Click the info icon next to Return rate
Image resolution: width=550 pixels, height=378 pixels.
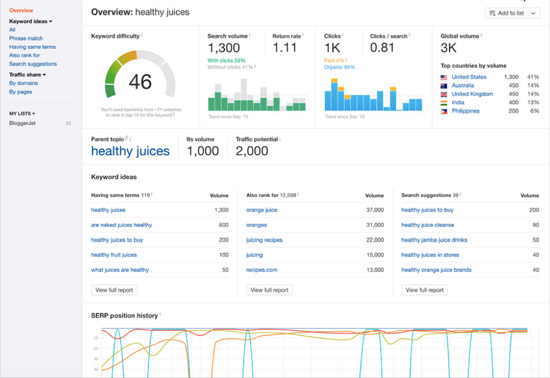303,35
